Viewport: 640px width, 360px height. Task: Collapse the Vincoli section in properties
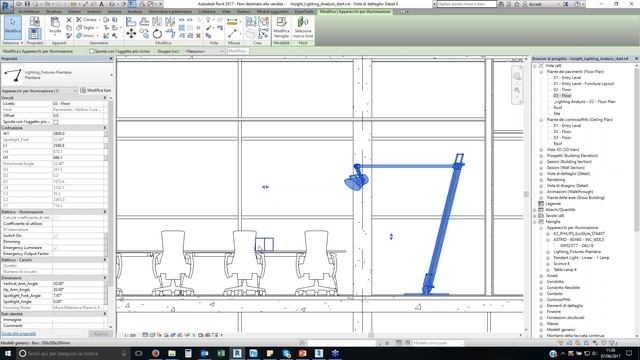105,98
